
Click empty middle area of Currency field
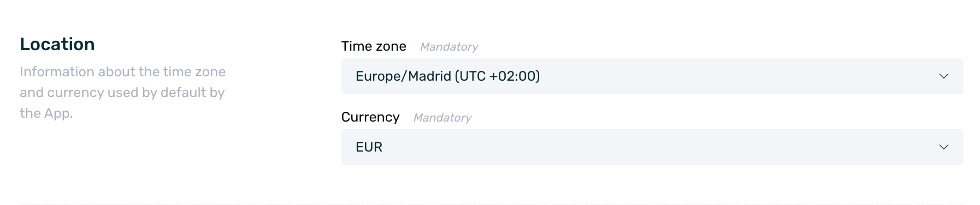[656, 147]
